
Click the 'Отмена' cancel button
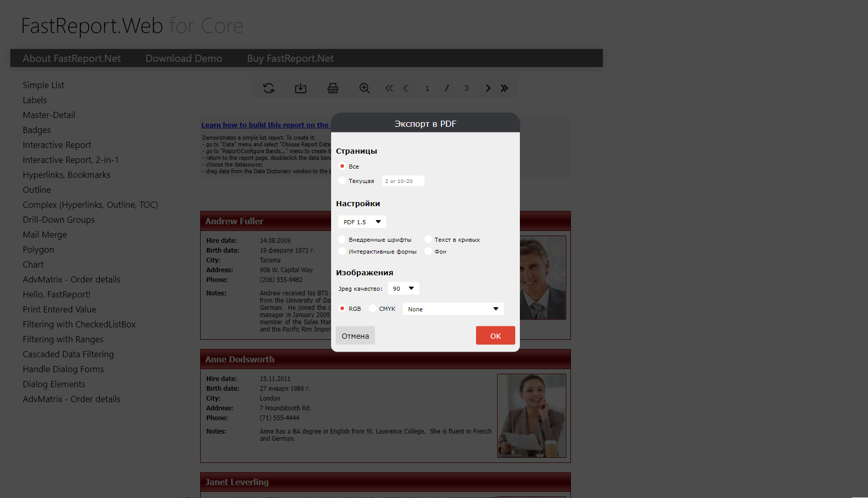pyautogui.click(x=355, y=336)
